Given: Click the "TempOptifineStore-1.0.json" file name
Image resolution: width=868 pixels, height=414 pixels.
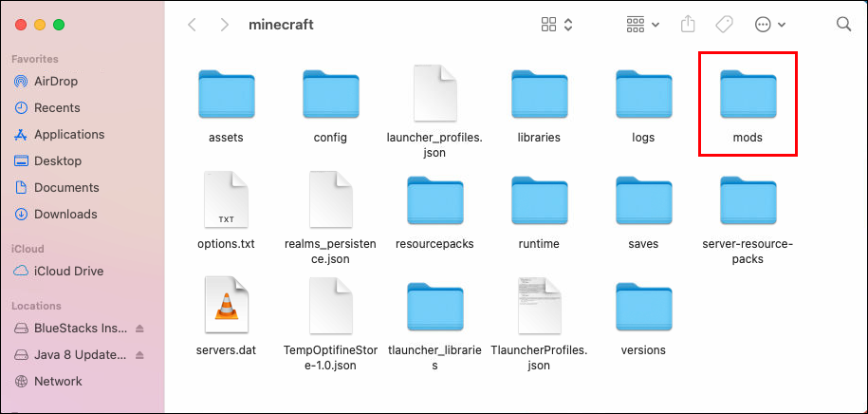Looking at the screenshot, I should point(330,358).
